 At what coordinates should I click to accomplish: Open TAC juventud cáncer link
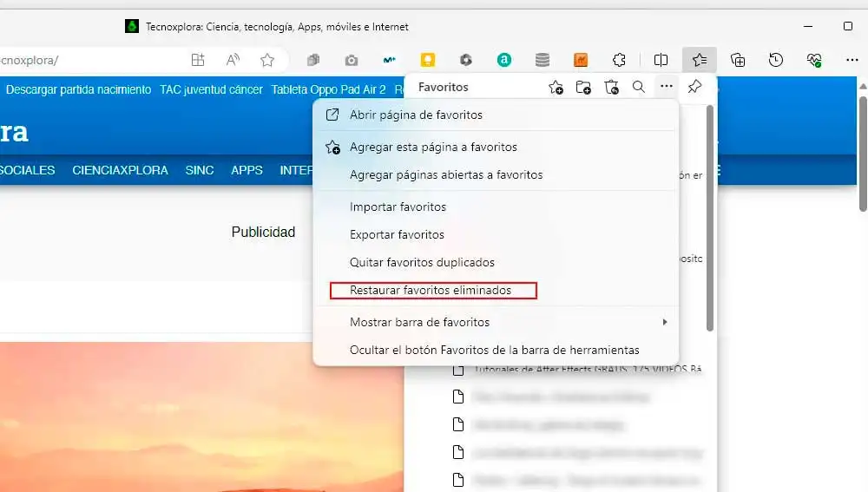(x=211, y=89)
